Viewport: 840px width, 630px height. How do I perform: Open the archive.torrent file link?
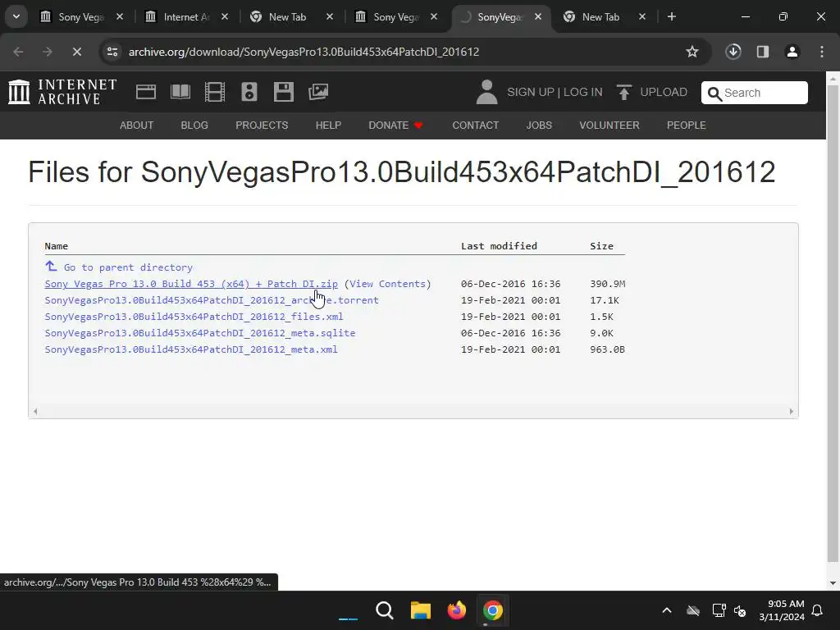tap(212, 300)
